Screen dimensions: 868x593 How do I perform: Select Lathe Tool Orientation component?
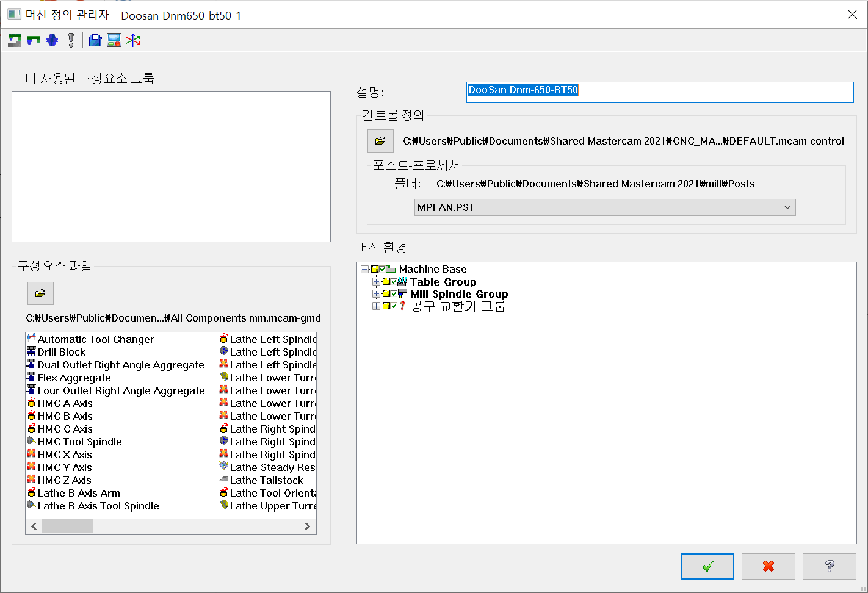tap(267, 493)
